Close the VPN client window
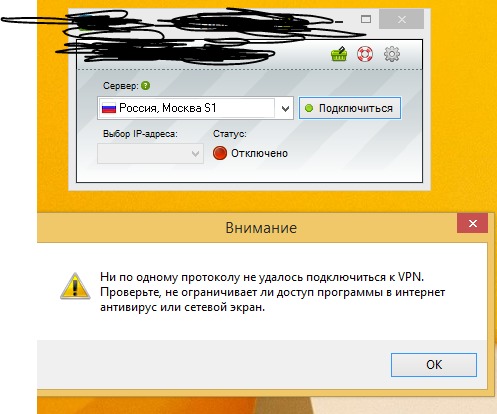The height and width of the screenshot is (414, 497). 402,19
